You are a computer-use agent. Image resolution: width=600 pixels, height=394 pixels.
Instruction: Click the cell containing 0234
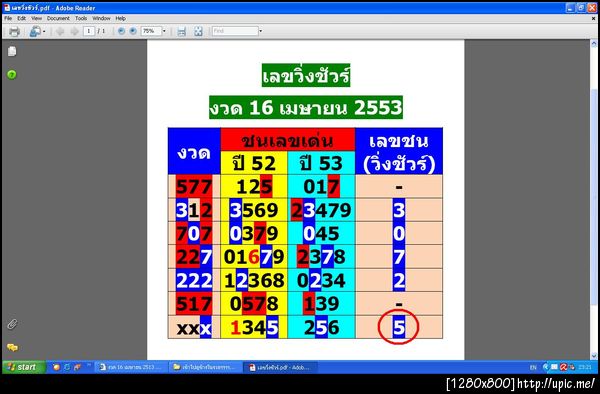[x=321, y=280]
